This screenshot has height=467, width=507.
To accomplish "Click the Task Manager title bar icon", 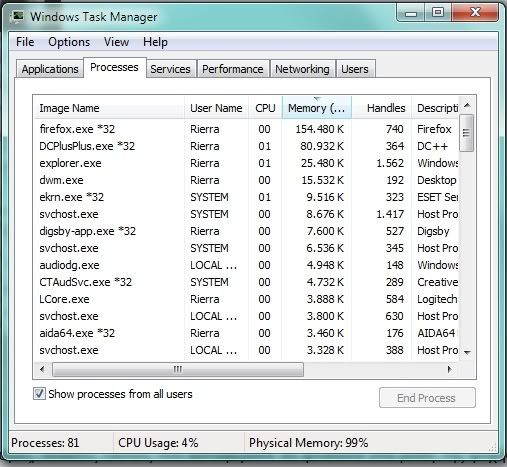I will (x=17, y=16).
